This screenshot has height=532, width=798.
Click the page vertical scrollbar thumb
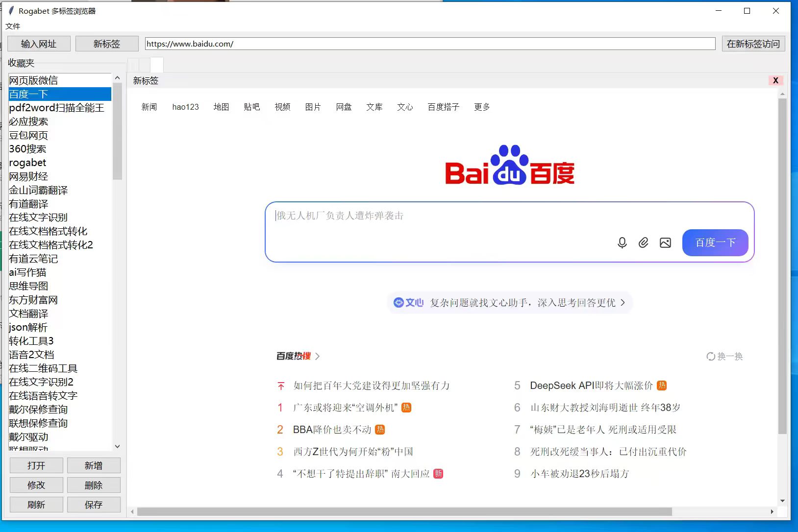click(782, 266)
